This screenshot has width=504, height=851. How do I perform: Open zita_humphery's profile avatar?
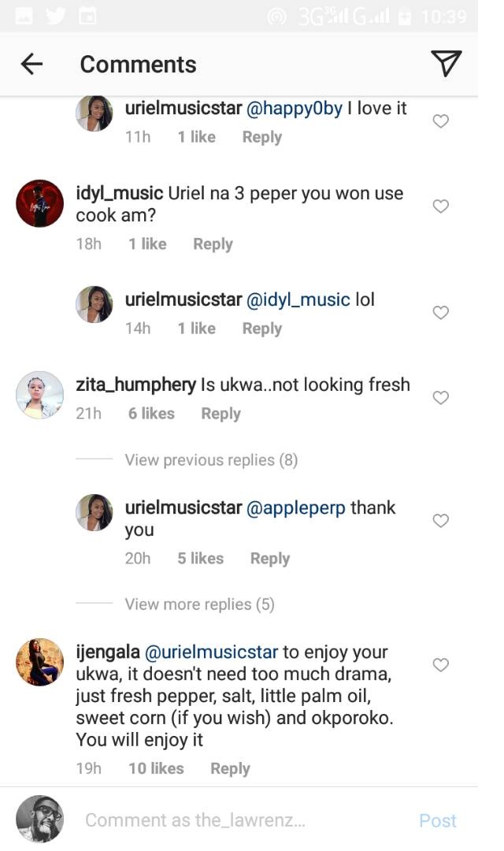39,395
